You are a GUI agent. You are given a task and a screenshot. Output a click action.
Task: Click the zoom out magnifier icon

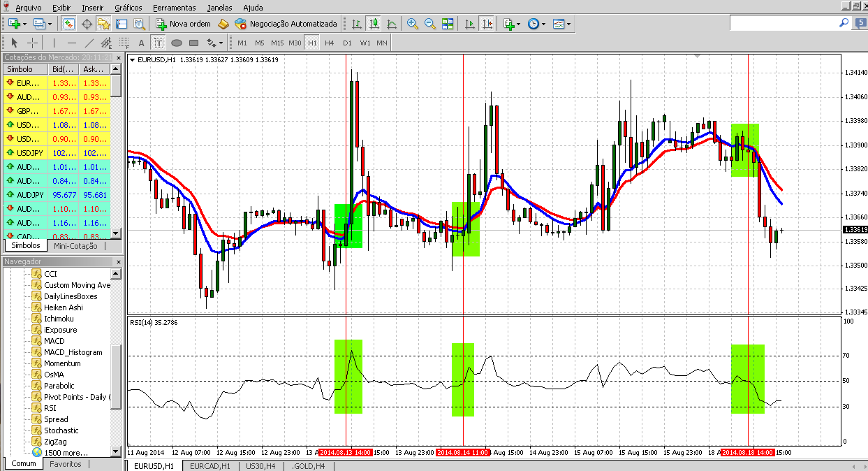(x=430, y=24)
